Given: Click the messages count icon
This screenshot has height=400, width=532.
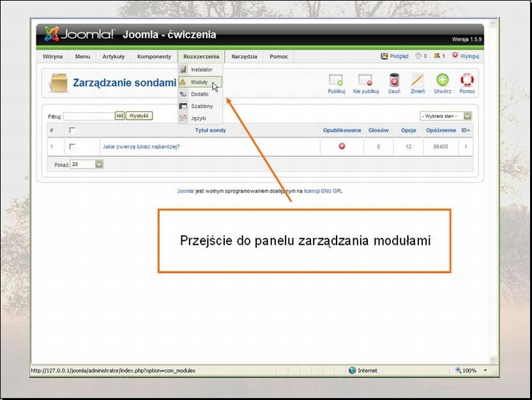Looking at the screenshot, I should (419, 56).
